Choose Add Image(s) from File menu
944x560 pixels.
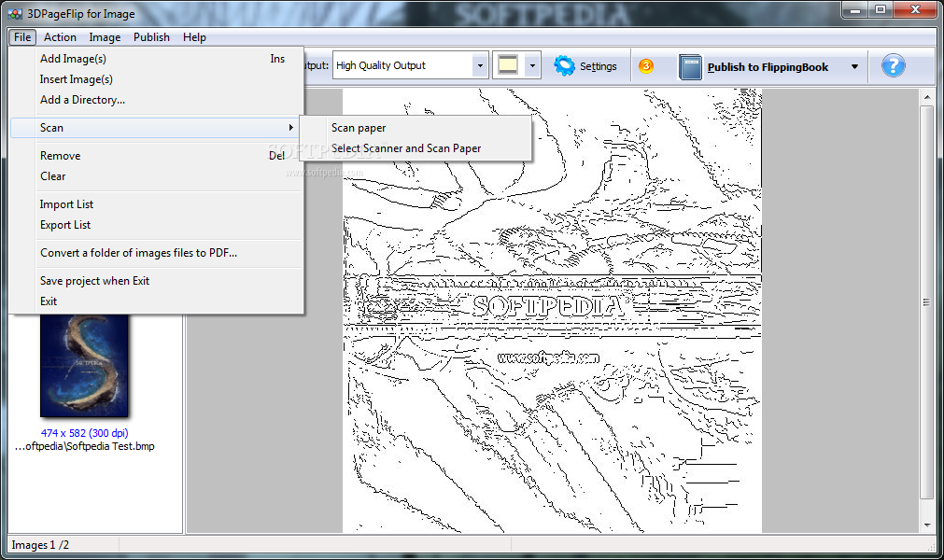157,59
